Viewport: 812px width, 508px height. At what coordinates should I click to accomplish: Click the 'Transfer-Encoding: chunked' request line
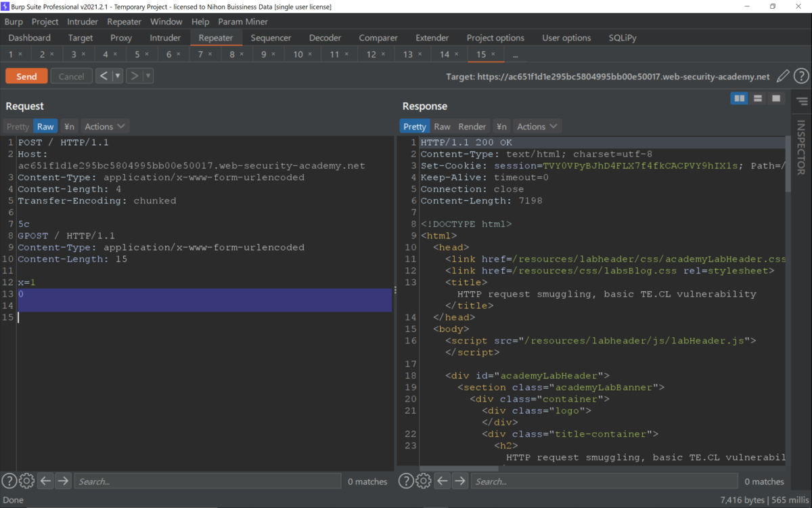(97, 200)
